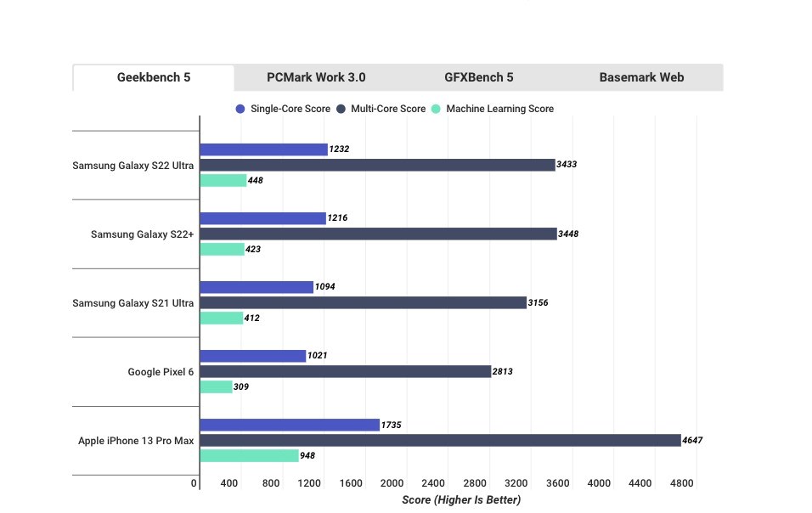Select Samsung Galaxy S22+ machine learning bar
Image resolution: width=812 pixels, height=513 pixels.
click(x=223, y=250)
